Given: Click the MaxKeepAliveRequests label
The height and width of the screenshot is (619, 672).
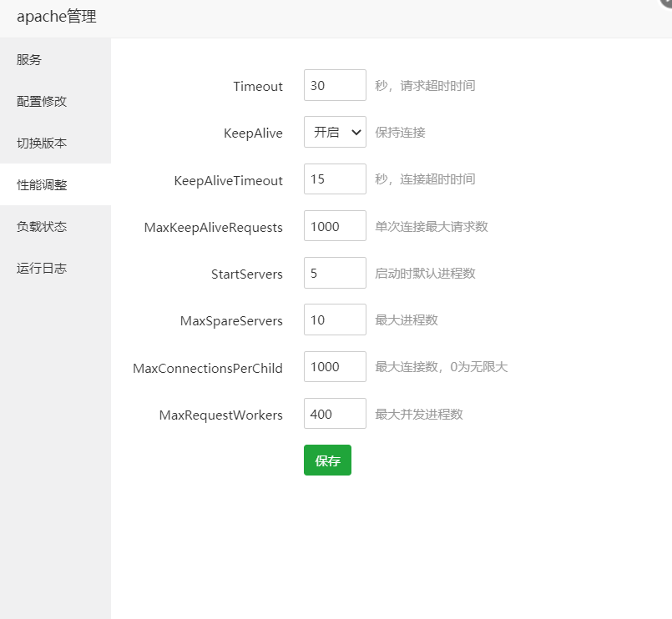Looking at the screenshot, I should 213,228.
